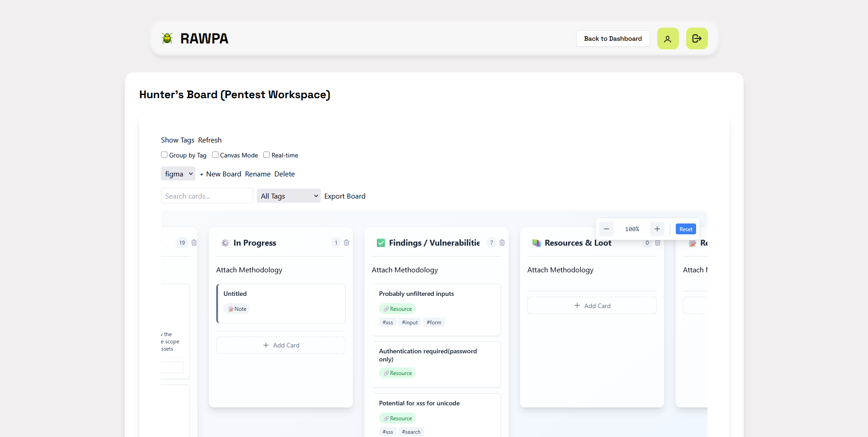Image resolution: width=868 pixels, height=437 pixels.
Task: Click Attach Methodology under In Progress
Action: click(249, 270)
